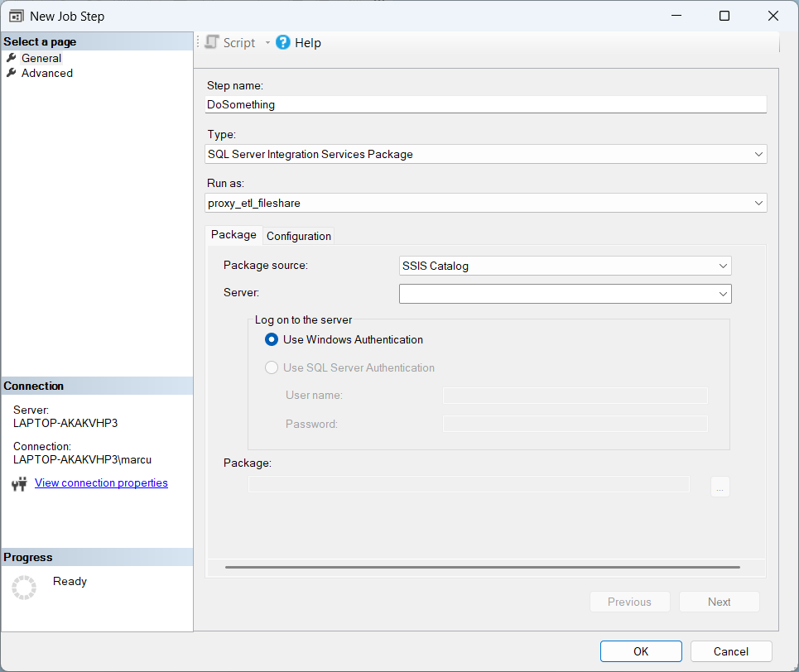Open View connection properties link
The height and width of the screenshot is (672, 799).
(101, 483)
